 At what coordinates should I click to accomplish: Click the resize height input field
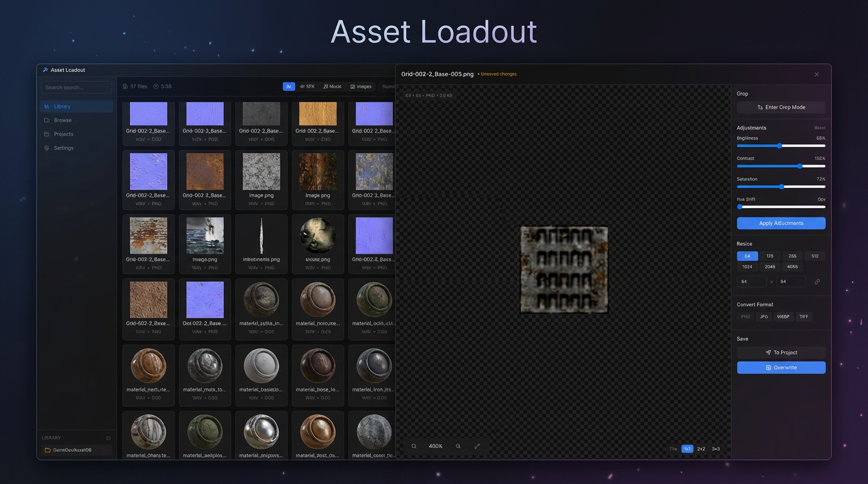[x=791, y=282]
